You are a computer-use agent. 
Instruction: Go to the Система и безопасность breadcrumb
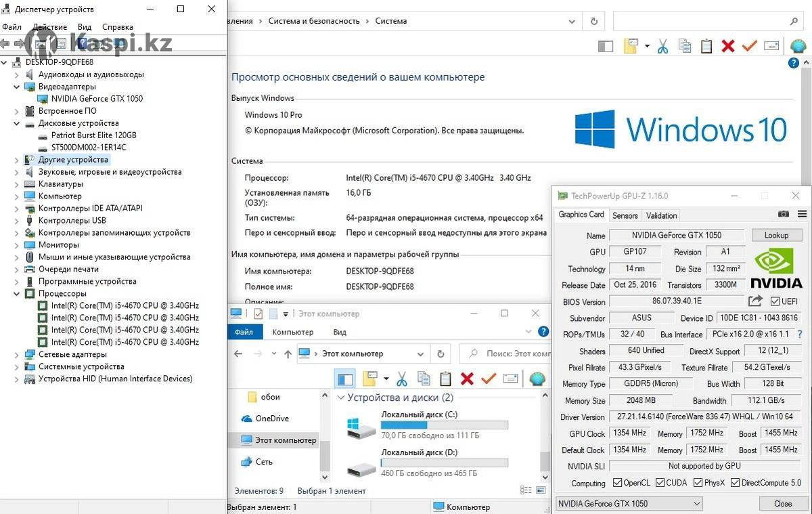click(314, 21)
